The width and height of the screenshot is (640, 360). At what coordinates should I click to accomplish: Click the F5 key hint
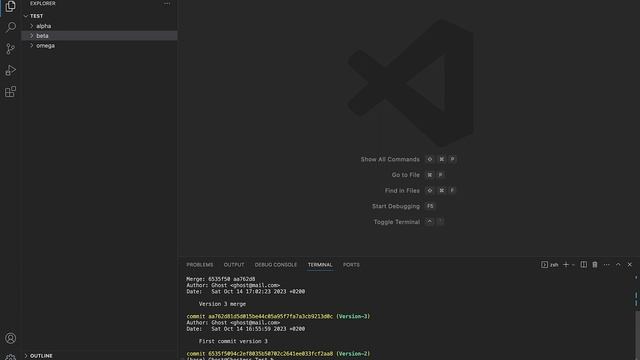[x=430, y=206]
